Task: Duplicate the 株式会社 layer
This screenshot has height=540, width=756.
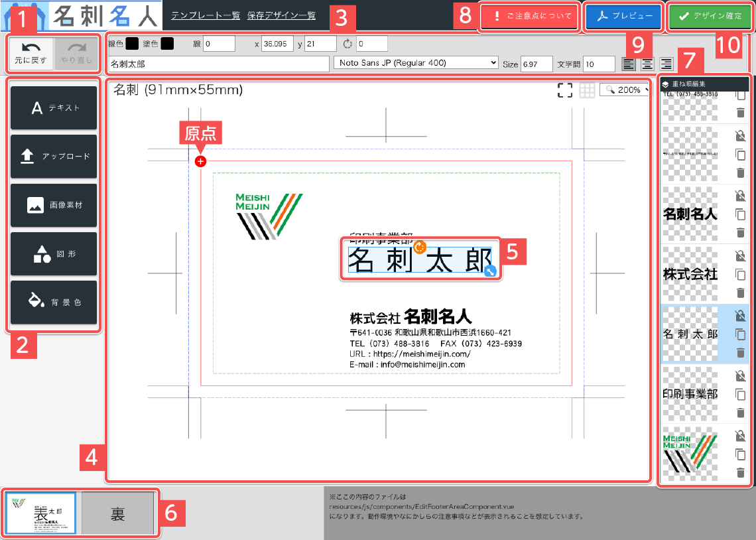Action: [x=740, y=275]
